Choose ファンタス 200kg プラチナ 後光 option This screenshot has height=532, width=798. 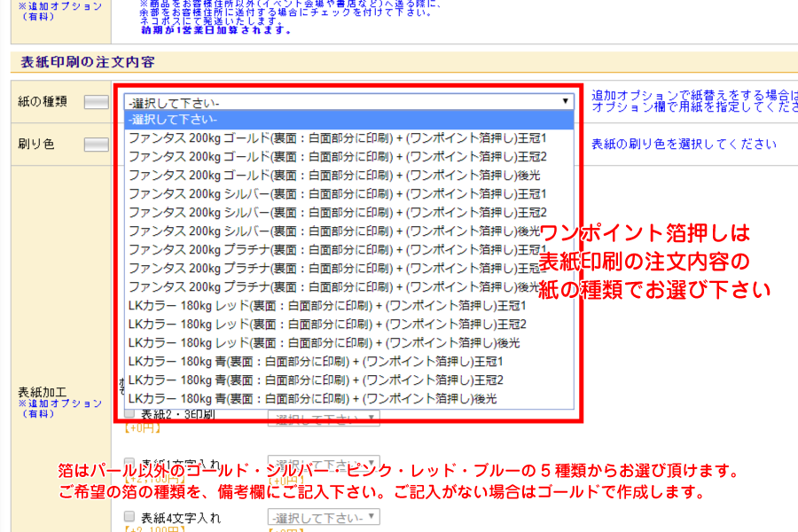(x=349, y=286)
